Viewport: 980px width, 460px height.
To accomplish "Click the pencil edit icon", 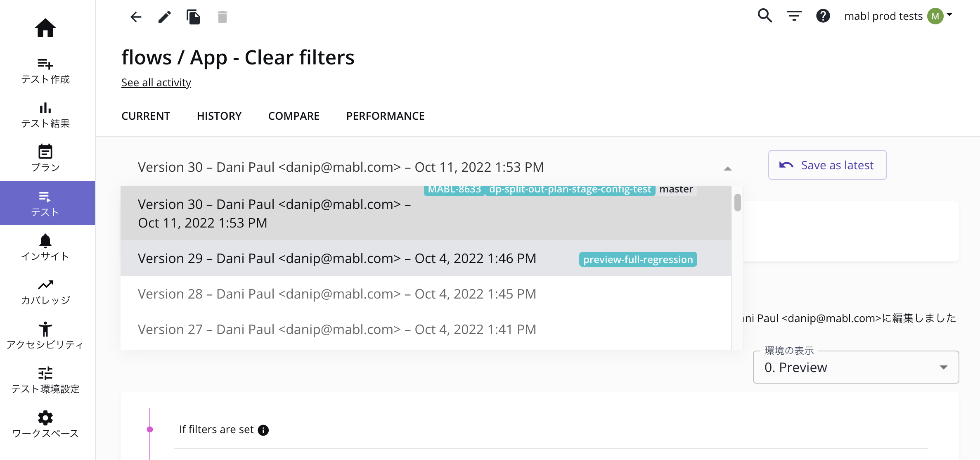I will point(165,17).
